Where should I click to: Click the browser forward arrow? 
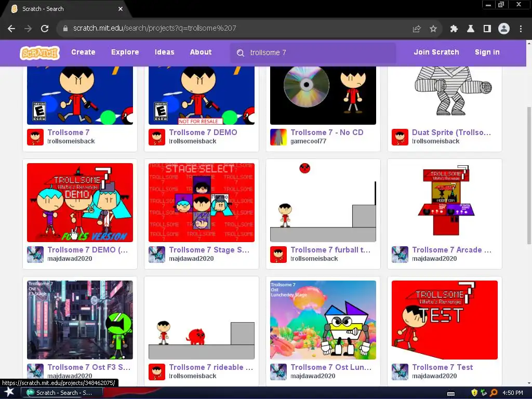[x=28, y=29]
